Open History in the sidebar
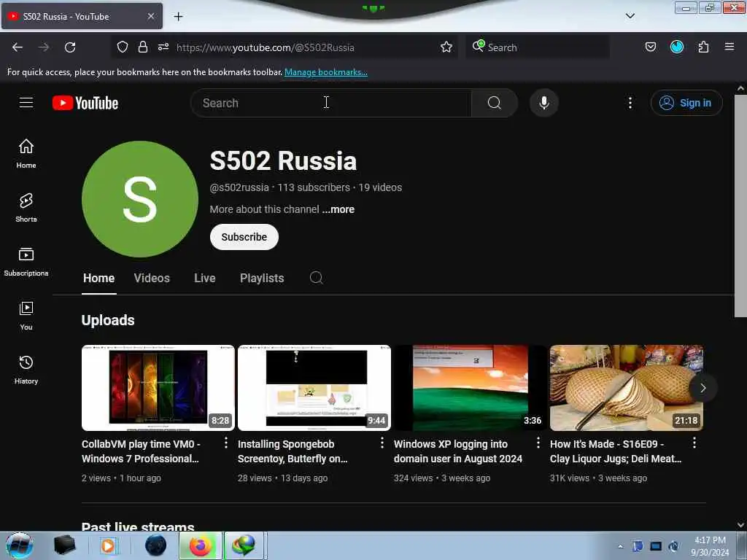The width and height of the screenshot is (747, 560). 26,370
